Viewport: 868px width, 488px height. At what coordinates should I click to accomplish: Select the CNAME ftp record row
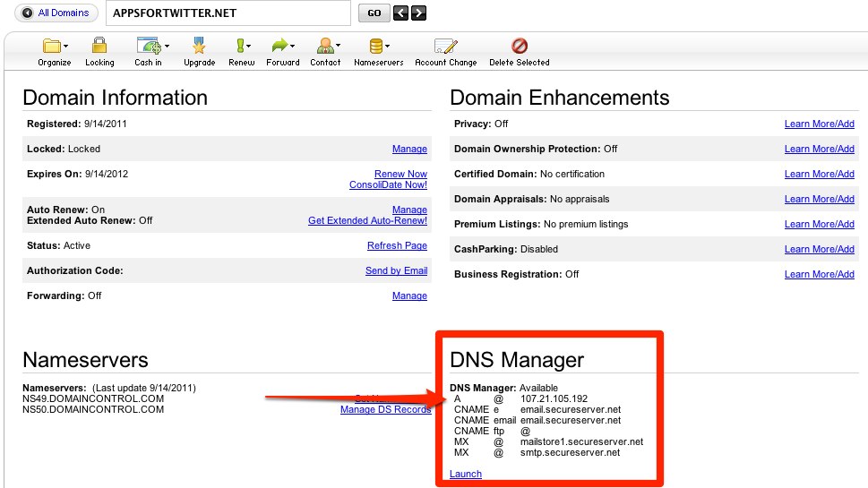(x=492, y=431)
